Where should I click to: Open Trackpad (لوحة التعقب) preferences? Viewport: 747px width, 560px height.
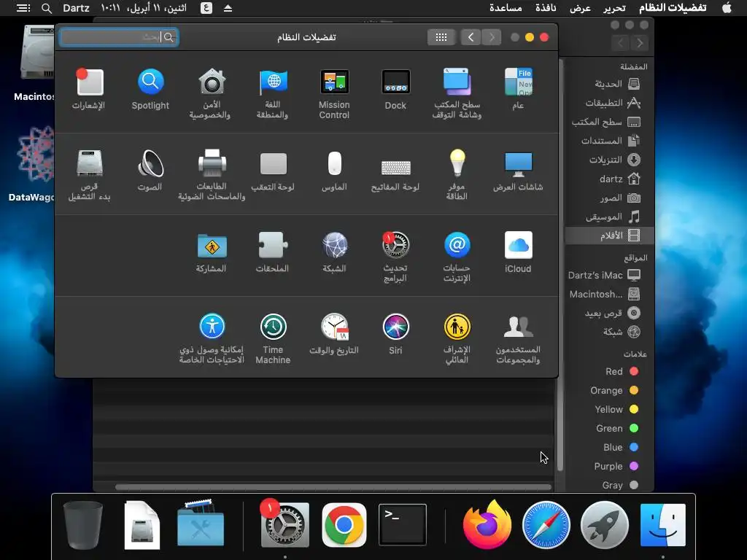tap(273, 171)
